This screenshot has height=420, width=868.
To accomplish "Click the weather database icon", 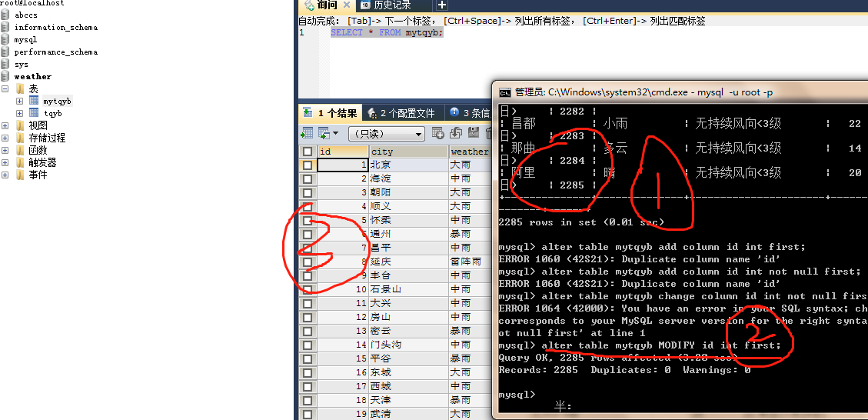I will click(5, 76).
